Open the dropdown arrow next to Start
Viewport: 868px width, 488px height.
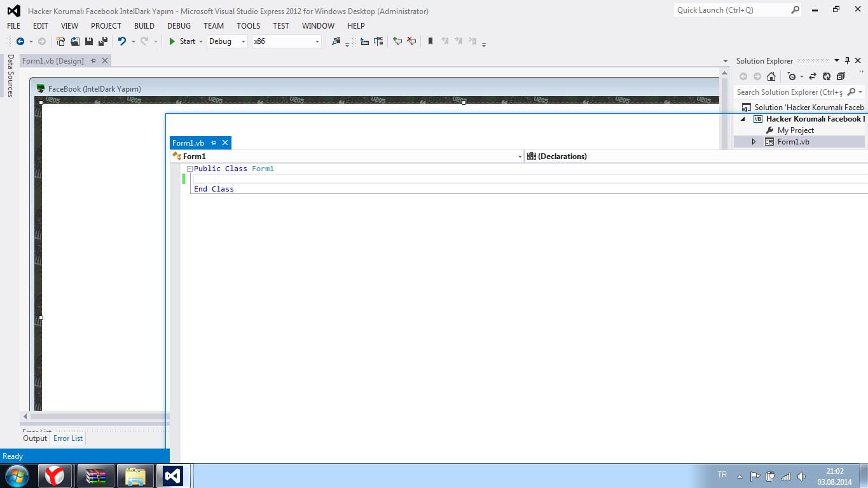[x=201, y=41]
